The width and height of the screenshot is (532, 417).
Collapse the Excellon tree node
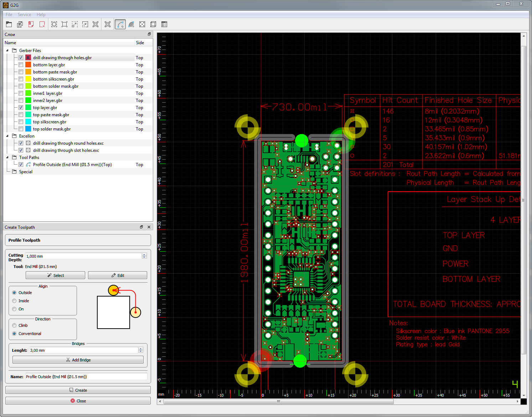[x=7, y=136]
